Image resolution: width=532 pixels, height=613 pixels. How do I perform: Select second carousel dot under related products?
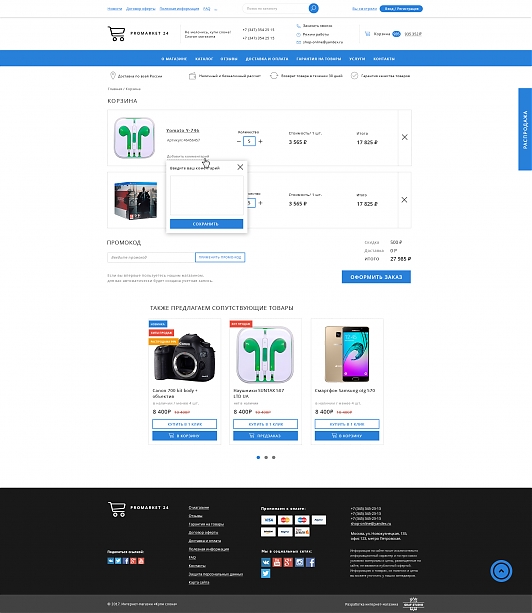tap(266, 457)
